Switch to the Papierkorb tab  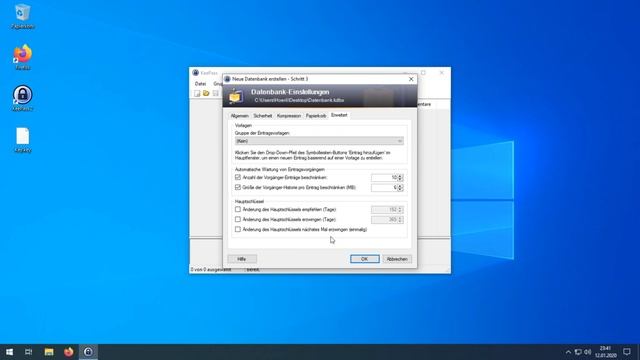(316, 116)
